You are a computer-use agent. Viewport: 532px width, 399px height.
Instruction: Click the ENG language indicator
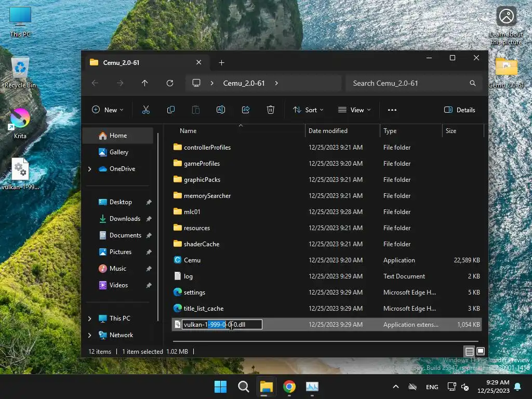[432, 387]
